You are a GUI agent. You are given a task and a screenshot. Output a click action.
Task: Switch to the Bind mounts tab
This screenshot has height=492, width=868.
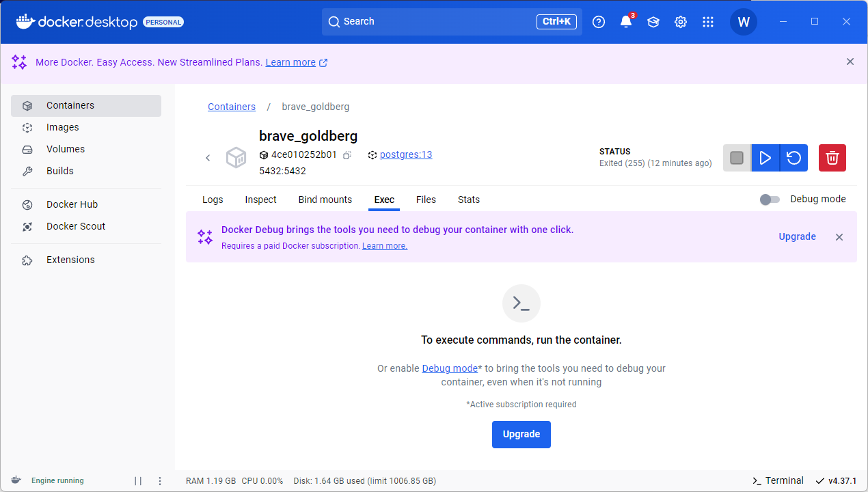(x=325, y=200)
